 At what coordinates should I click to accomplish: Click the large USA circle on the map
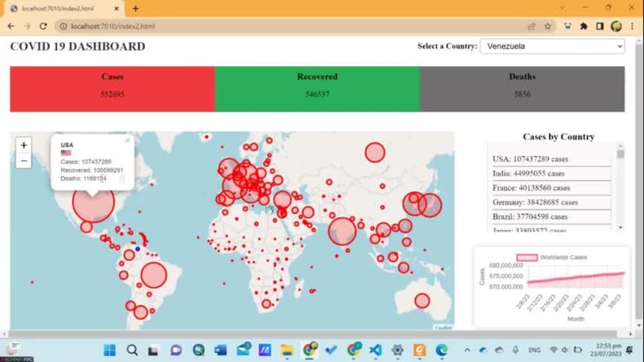click(93, 202)
